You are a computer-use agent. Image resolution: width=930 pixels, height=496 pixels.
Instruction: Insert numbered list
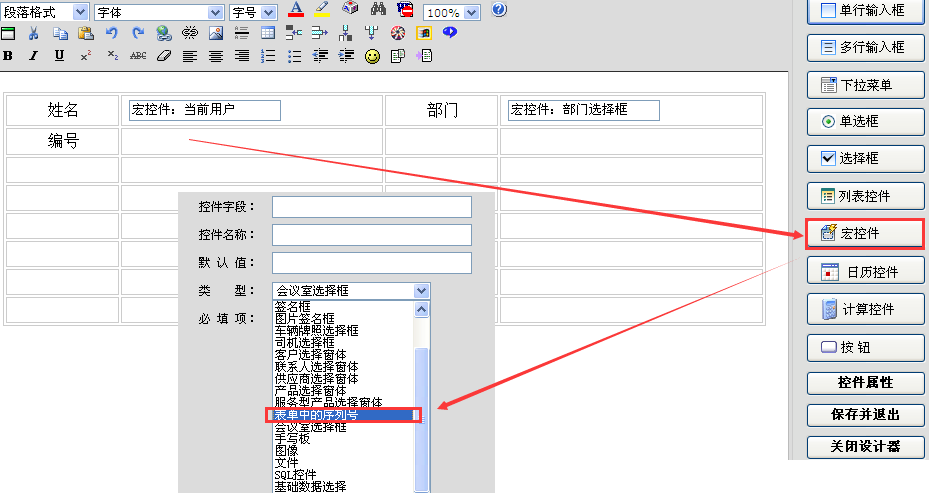coord(268,56)
